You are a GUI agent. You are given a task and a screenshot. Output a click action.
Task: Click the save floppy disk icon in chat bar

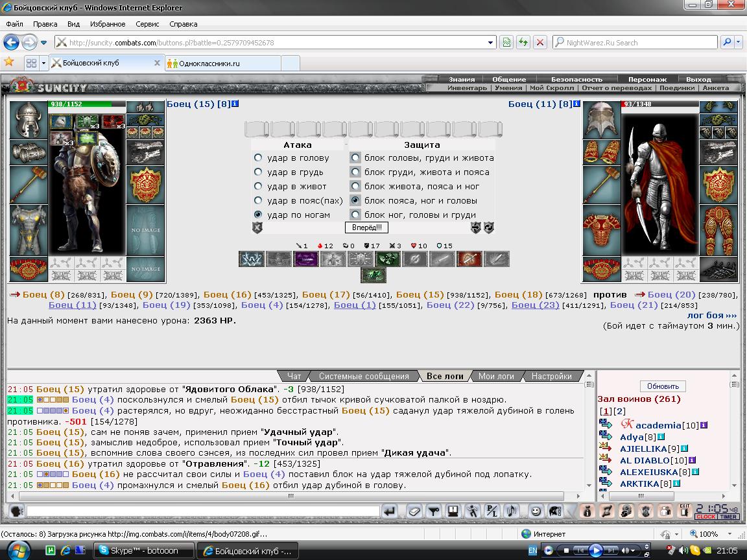coord(453,511)
